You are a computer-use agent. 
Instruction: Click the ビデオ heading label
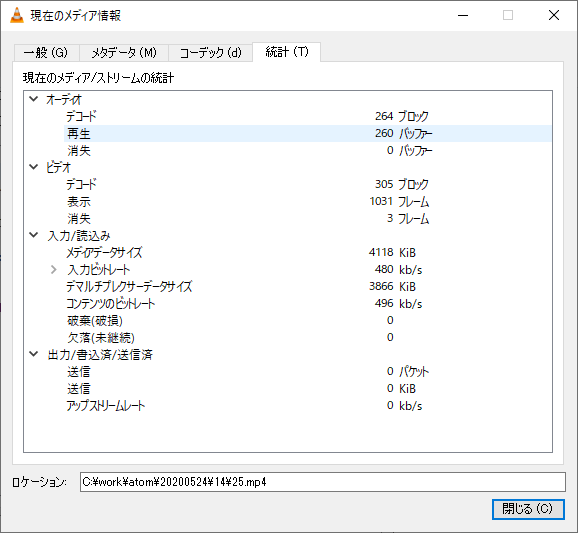pos(58,167)
